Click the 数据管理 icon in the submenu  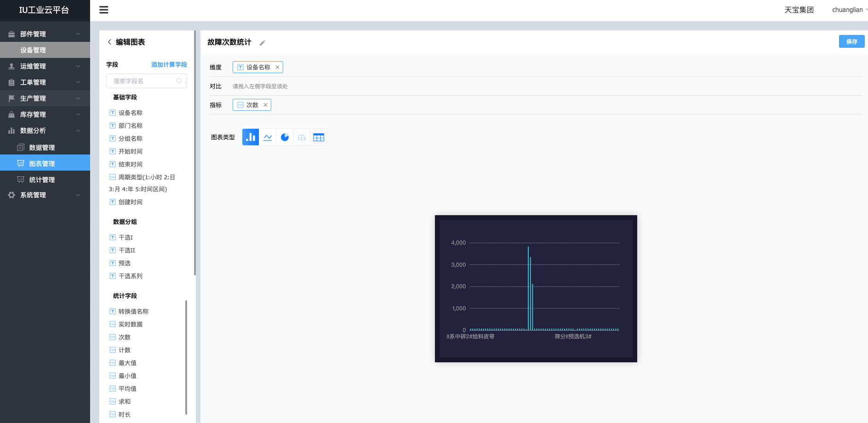click(21, 148)
